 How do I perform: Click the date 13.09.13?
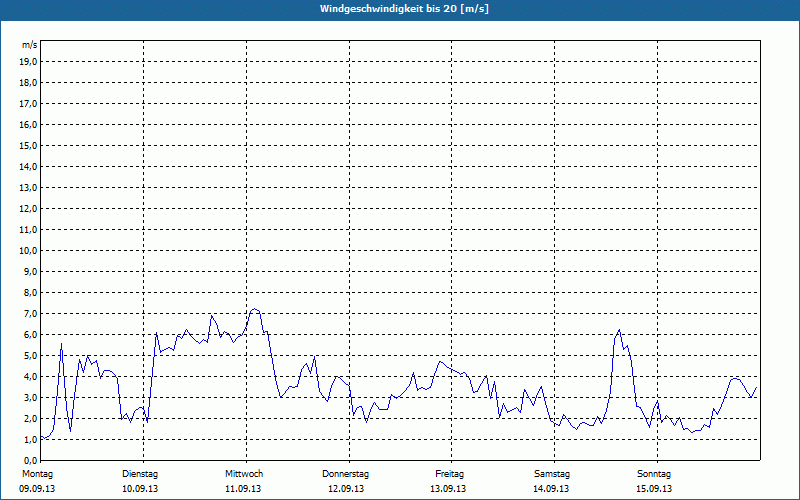(448, 489)
